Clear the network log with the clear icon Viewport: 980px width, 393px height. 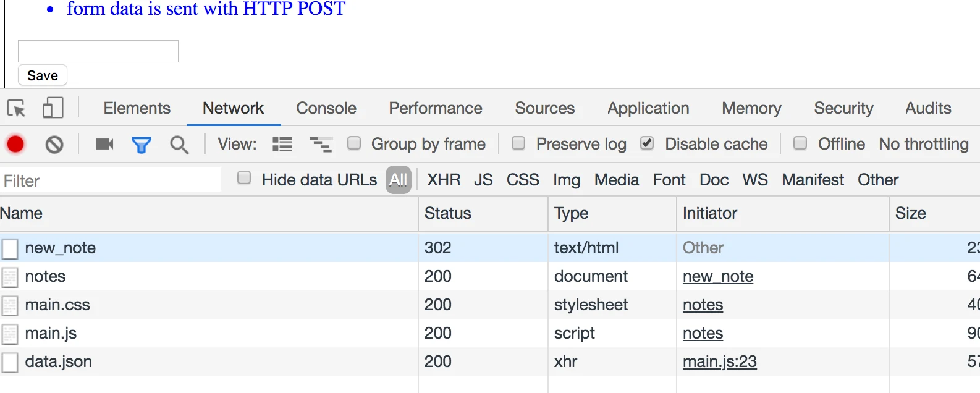[54, 145]
